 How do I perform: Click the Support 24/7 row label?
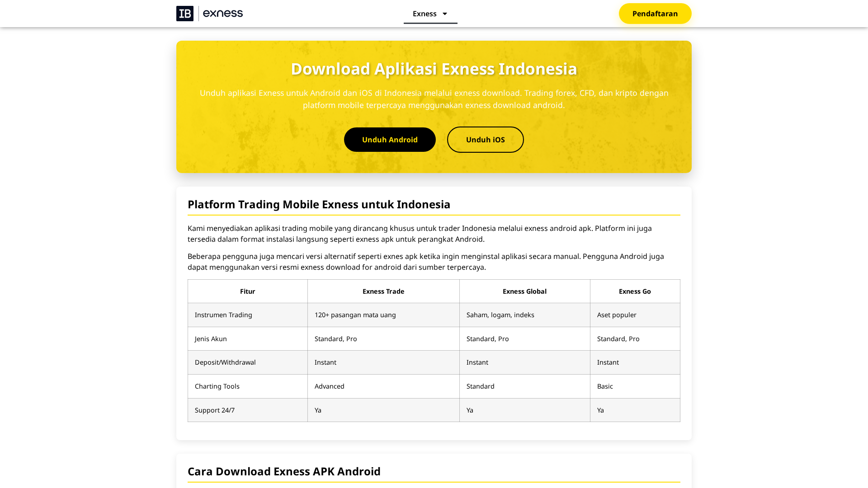214,410
